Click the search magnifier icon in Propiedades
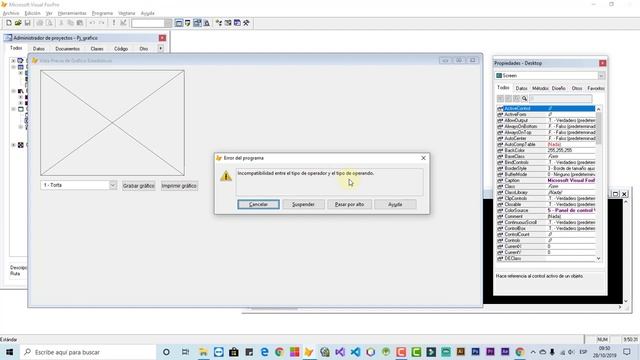This screenshot has width=640, height=360. [524, 99]
